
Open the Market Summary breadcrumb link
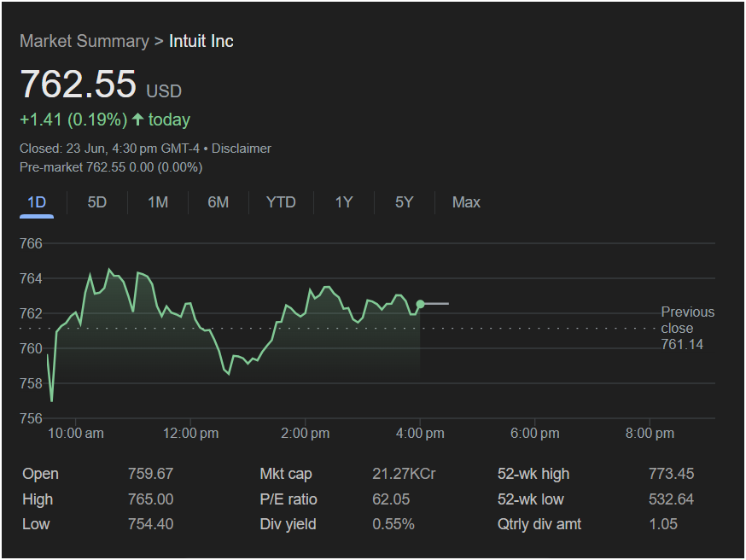85,41
